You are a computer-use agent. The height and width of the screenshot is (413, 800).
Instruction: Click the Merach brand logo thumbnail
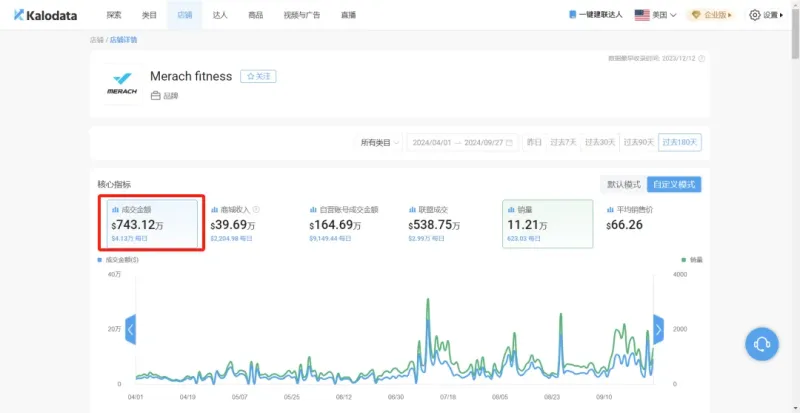point(120,85)
